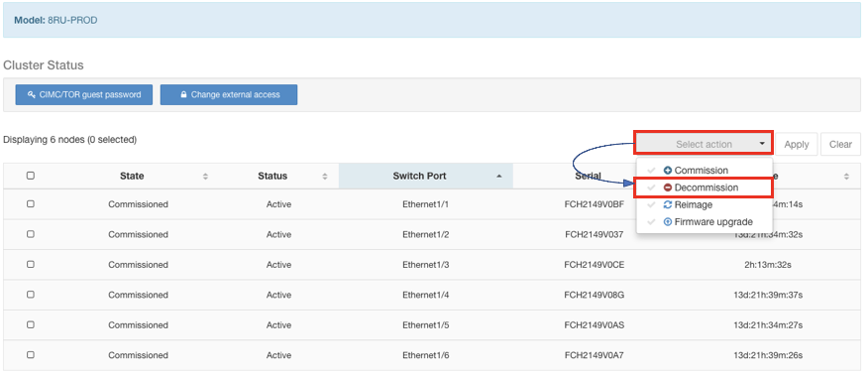
Task: Click the Apply button
Action: tap(797, 144)
